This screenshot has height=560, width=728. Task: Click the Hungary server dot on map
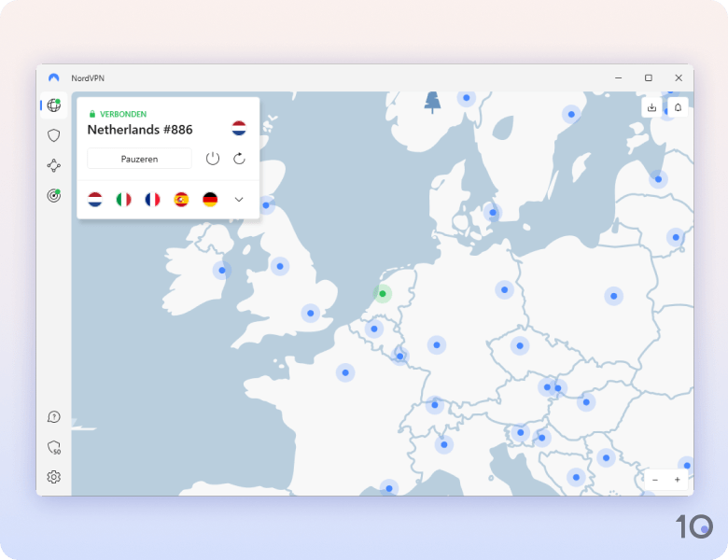coord(586,402)
